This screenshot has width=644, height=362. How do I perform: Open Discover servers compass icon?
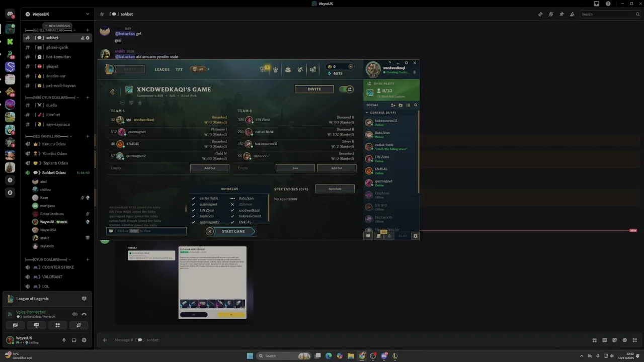10,193
